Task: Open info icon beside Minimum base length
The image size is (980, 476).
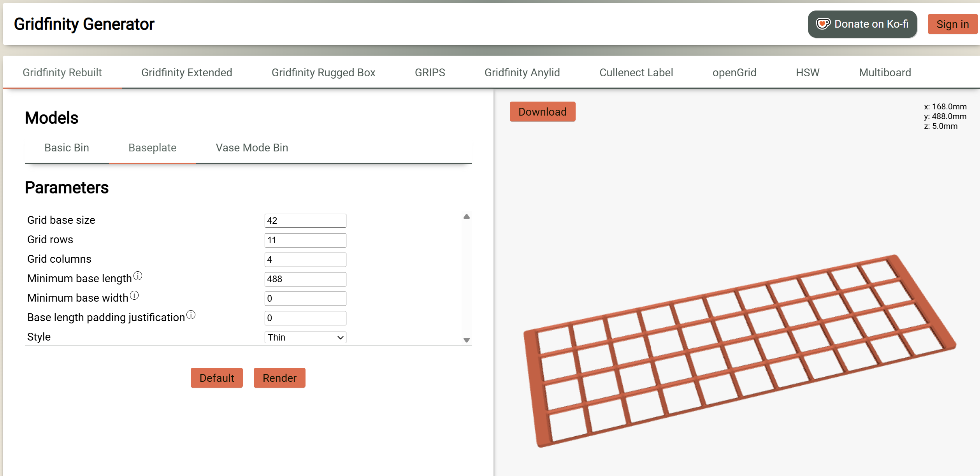Action: [x=138, y=276]
